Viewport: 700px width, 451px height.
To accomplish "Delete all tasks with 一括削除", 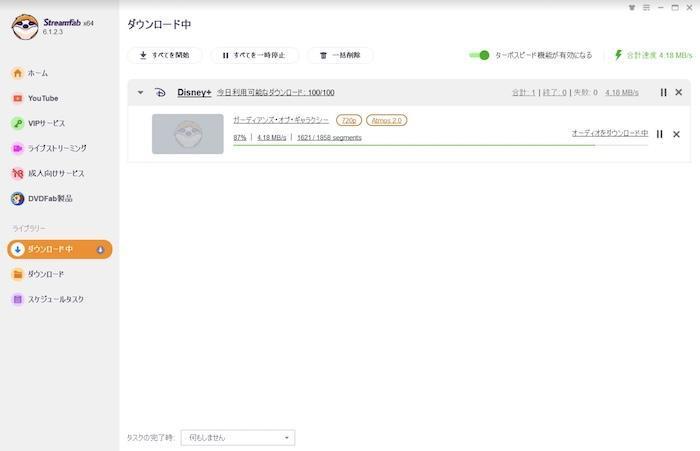I will (340, 55).
